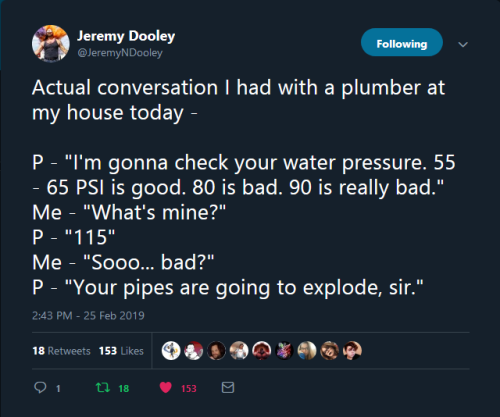
Task: Click the fourth liker avatar
Action: (239, 351)
